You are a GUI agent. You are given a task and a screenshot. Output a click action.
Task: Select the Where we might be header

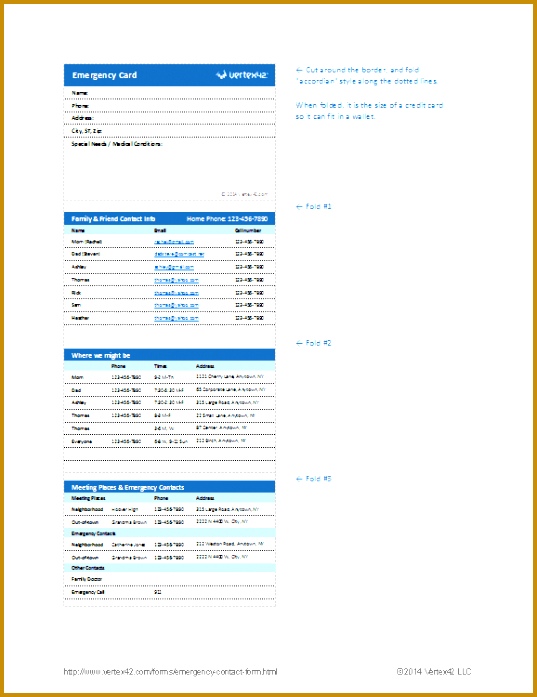click(x=169, y=355)
